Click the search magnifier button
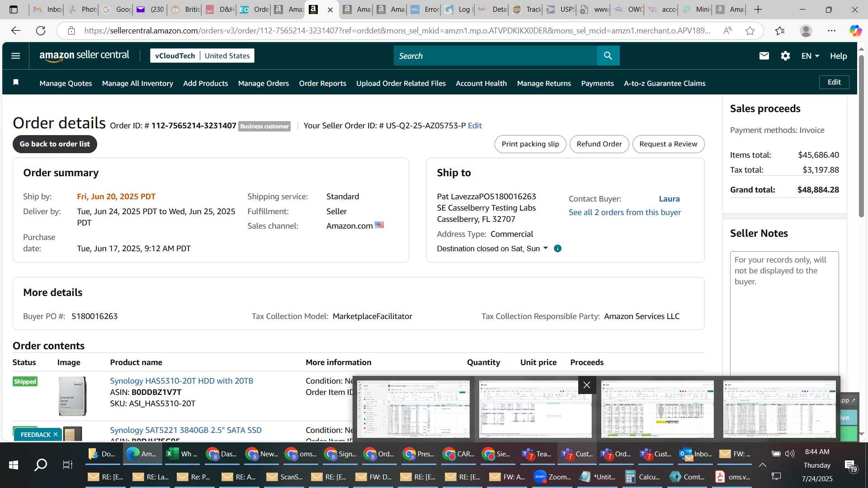The width and height of the screenshot is (868, 488). [x=608, y=56]
